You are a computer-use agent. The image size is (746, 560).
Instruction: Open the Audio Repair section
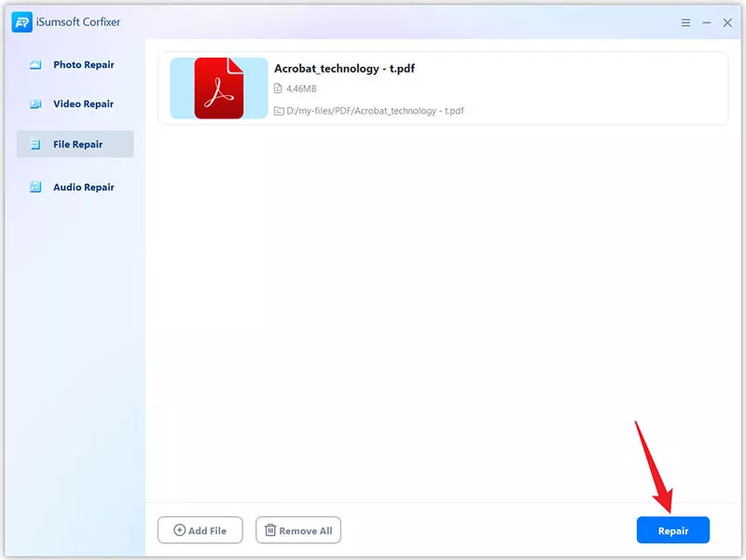tap(75, 187)
